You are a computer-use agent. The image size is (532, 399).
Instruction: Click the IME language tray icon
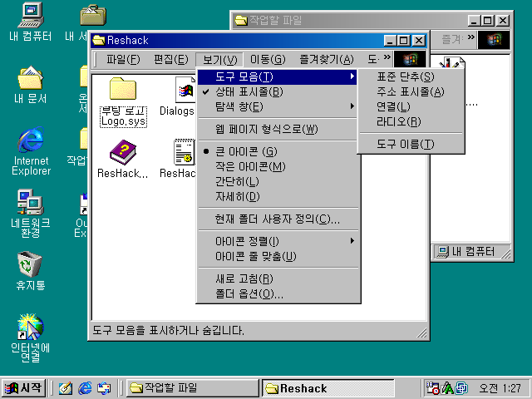point(447,388)
